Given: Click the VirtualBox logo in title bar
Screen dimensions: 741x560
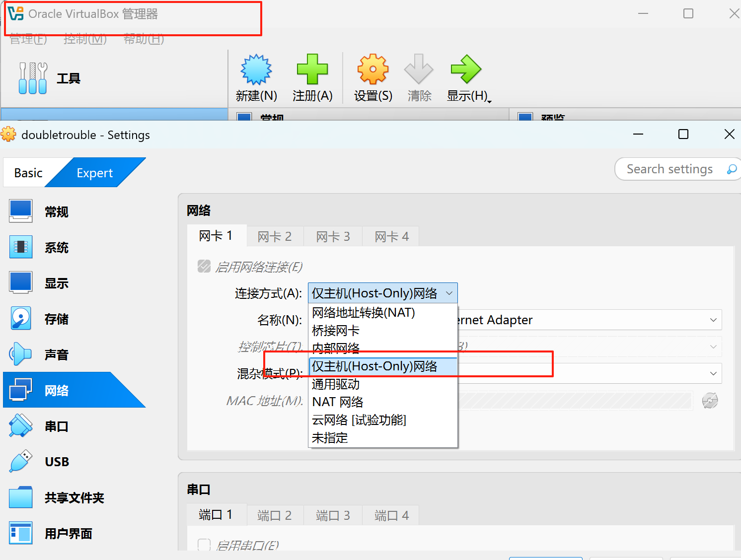Looking at the screenshot, I should point(16,13).
